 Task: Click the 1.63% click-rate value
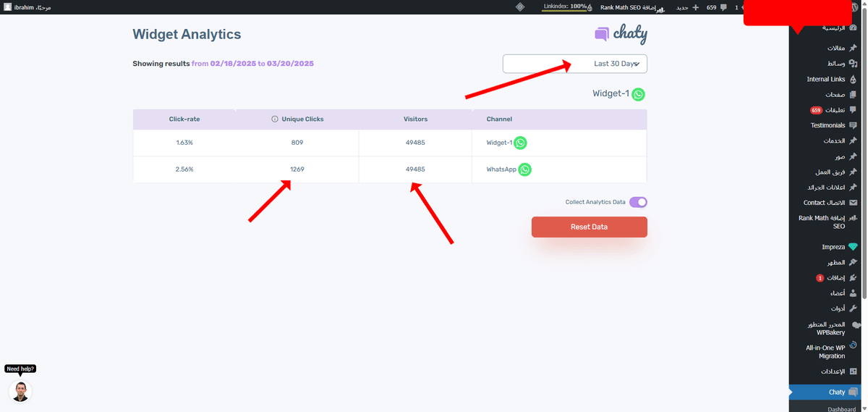(x=184, y=143)
